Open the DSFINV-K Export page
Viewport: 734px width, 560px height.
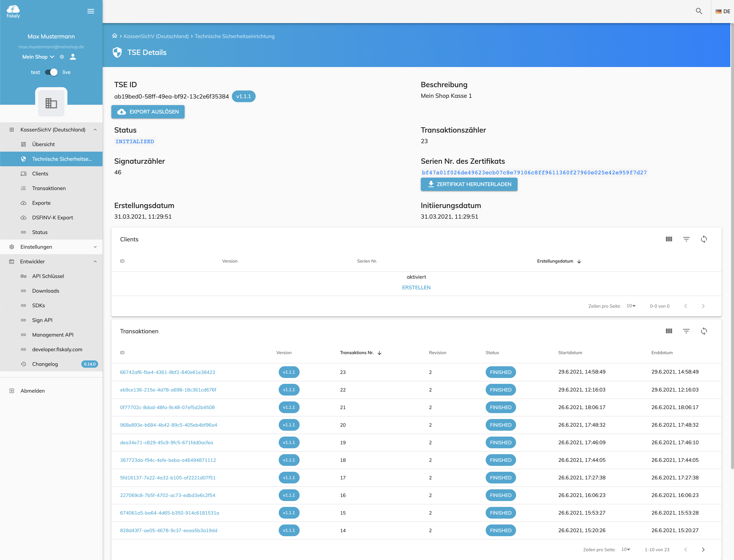(x=52, y=217)
